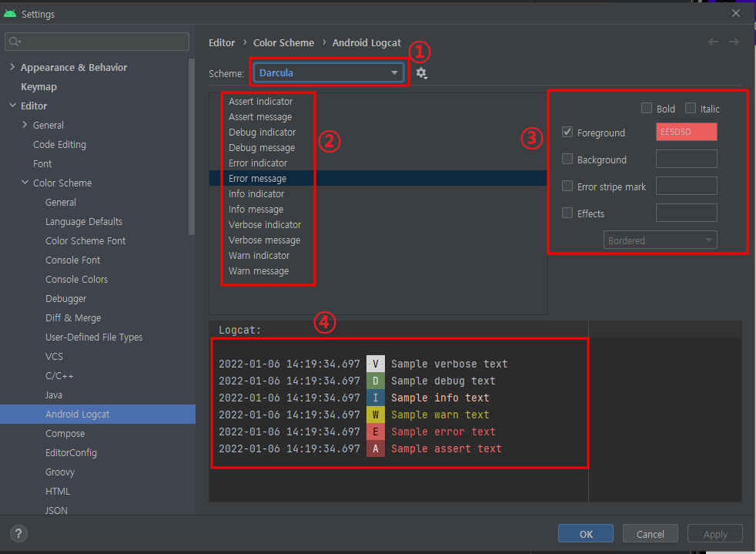Select Language Defaults in the tree

coord(84,221)
